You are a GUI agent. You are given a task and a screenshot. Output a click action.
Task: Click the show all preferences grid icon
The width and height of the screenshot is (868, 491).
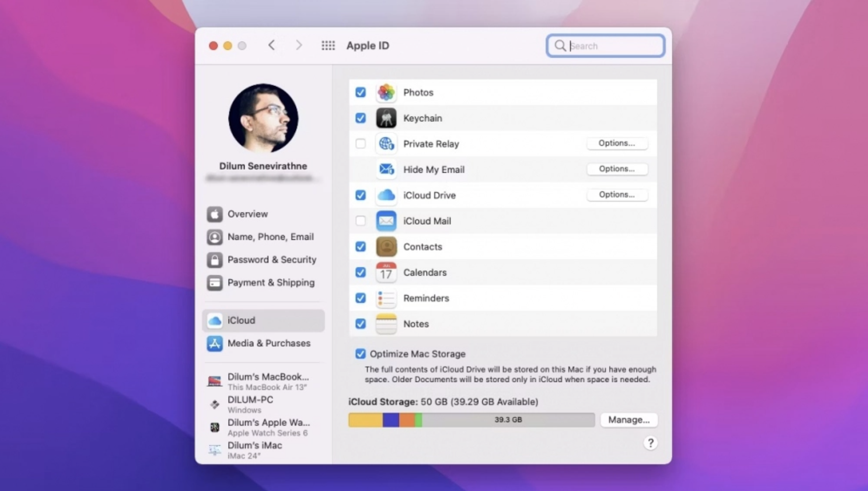[328, 45]
